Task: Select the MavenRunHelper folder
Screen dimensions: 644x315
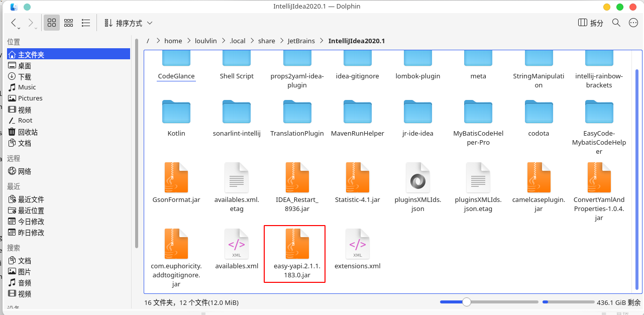Action: [358, 119]
